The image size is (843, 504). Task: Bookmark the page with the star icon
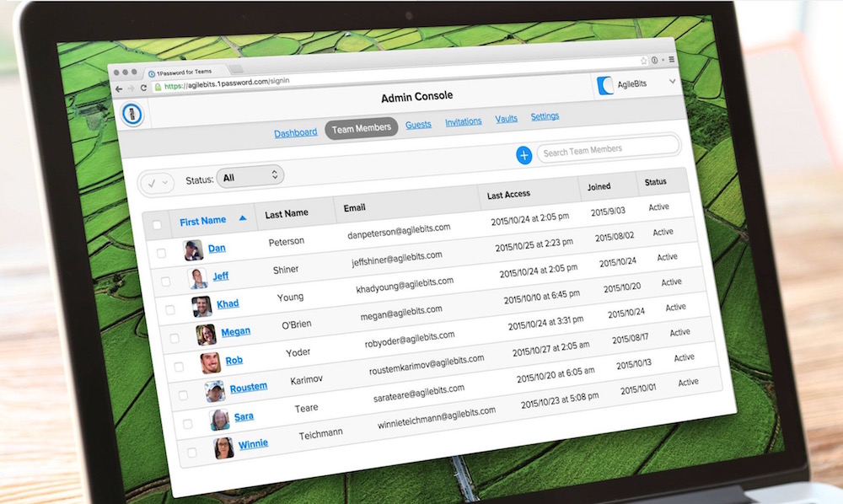pos(643,61)
